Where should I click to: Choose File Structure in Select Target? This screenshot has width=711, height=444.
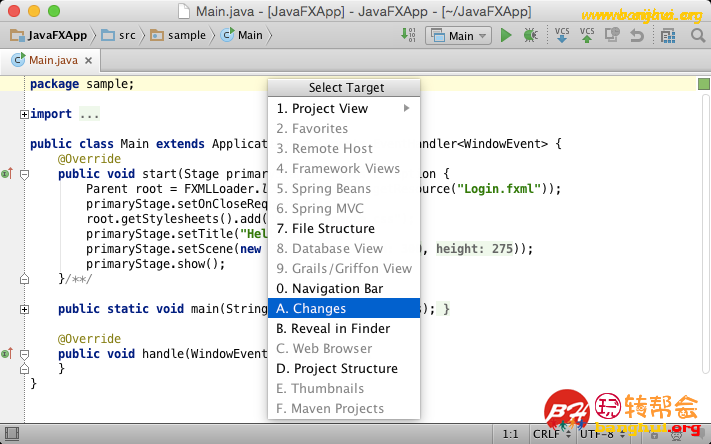344,228
